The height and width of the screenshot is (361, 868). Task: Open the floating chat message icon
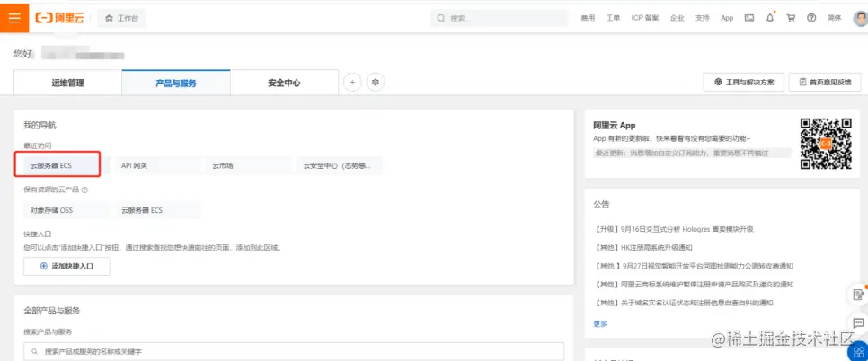click(859, 321)
